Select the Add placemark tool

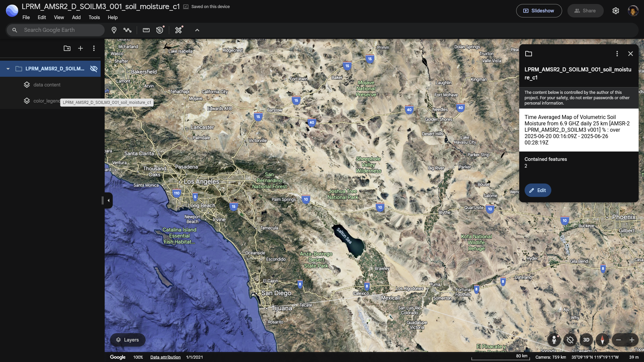114,30
